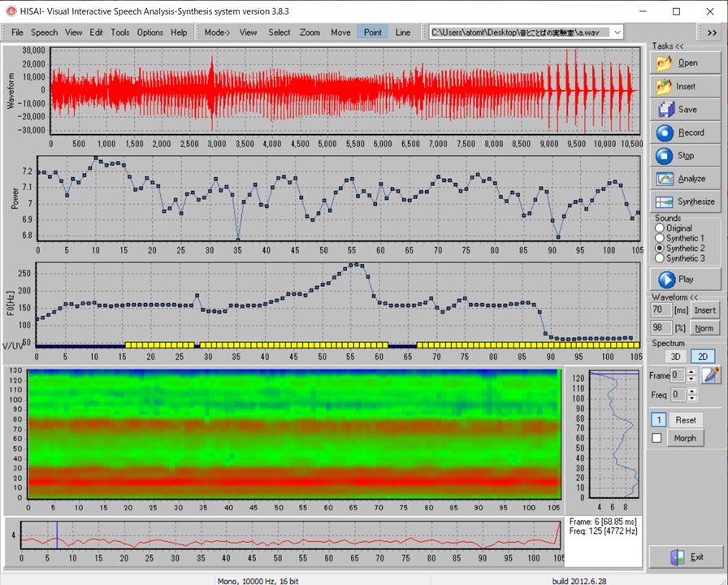This screenshot has height=585, width=728.
Task: Tick the checkbox beside Morph
Action: 657,439
